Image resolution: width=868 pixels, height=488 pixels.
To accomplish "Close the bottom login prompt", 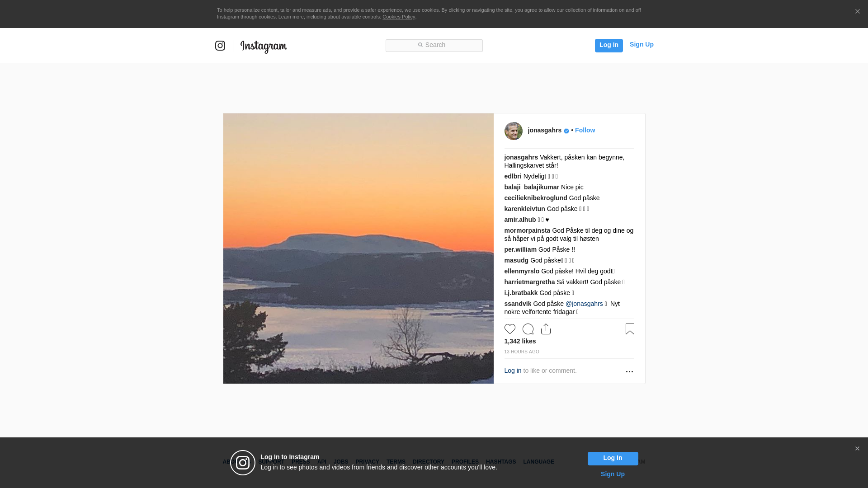I will (x=857, y=449).
